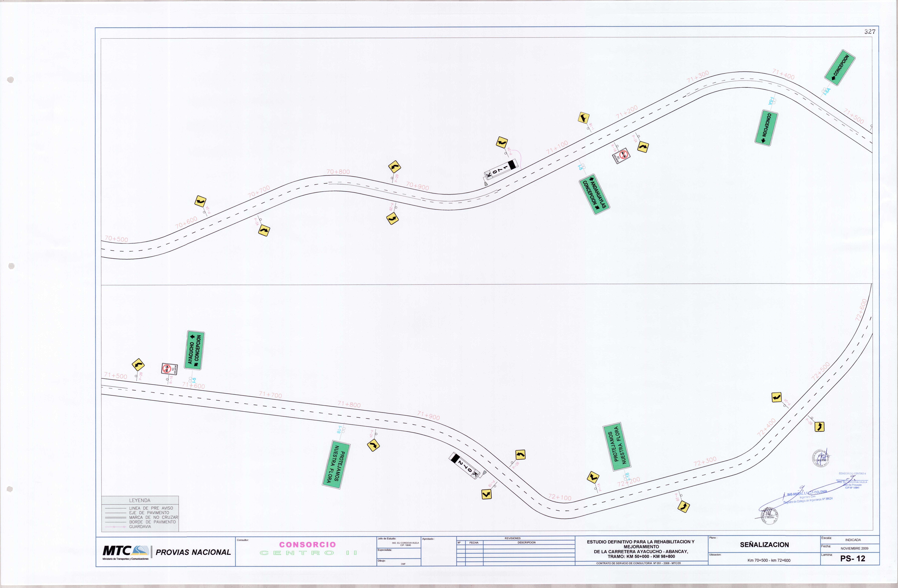This screenshot has width=898, height=588.
Task: Select the 71+400 station label
Action: click(x=783, y=74)
